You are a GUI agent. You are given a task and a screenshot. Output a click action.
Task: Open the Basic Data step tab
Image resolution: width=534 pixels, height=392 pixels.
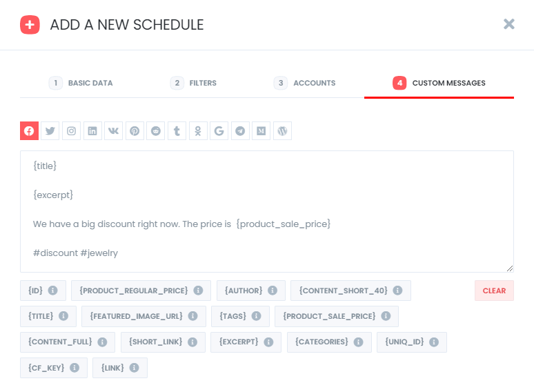point(81,83)
